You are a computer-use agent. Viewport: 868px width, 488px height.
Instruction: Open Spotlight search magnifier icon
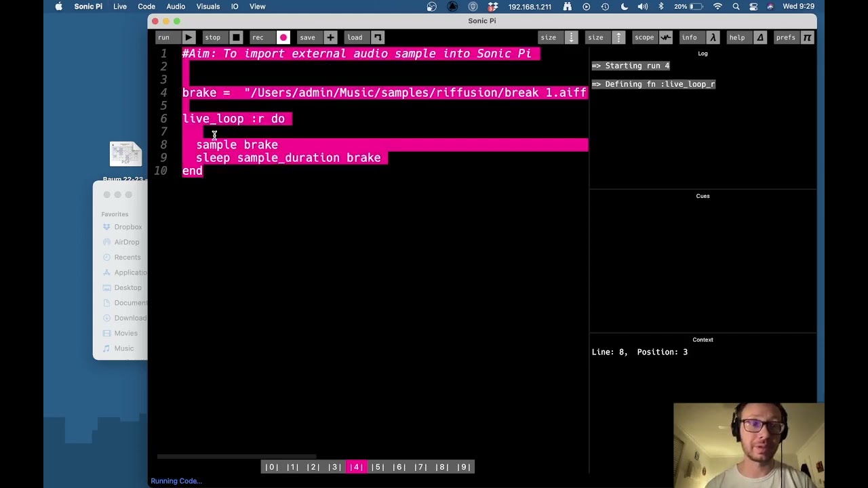tap(736, 6)
